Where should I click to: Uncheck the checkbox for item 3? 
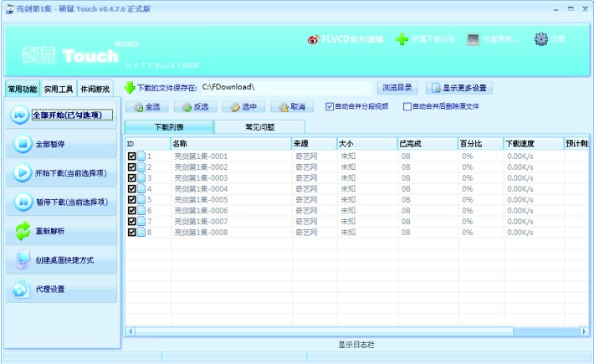[132, 177]
